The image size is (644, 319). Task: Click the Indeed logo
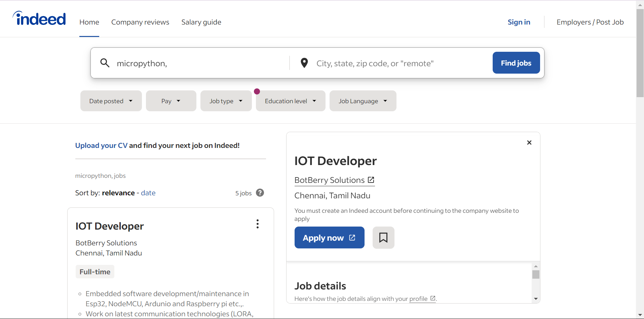[x=39, y=18]
